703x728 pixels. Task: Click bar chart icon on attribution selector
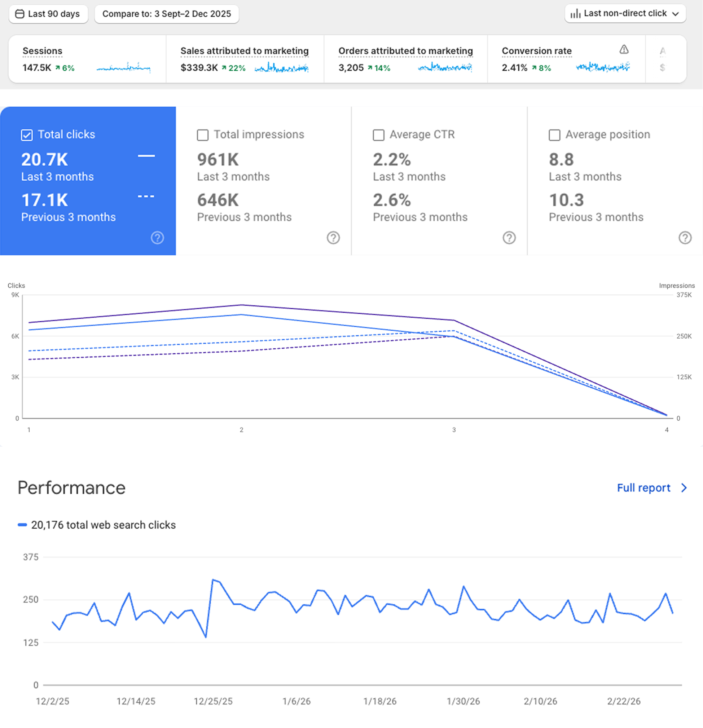tap(575, 14)
